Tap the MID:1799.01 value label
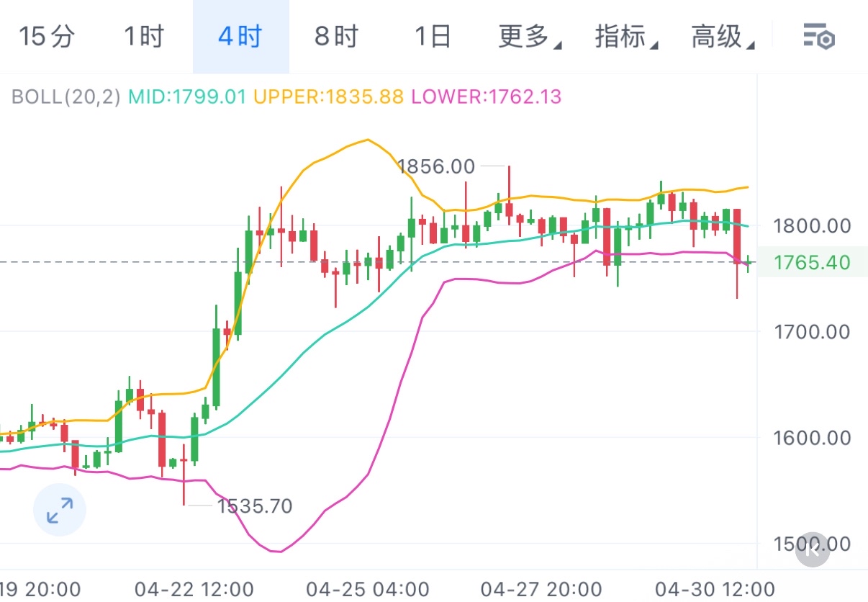This screenshot has height=602, width=868. tap(187, 96)
